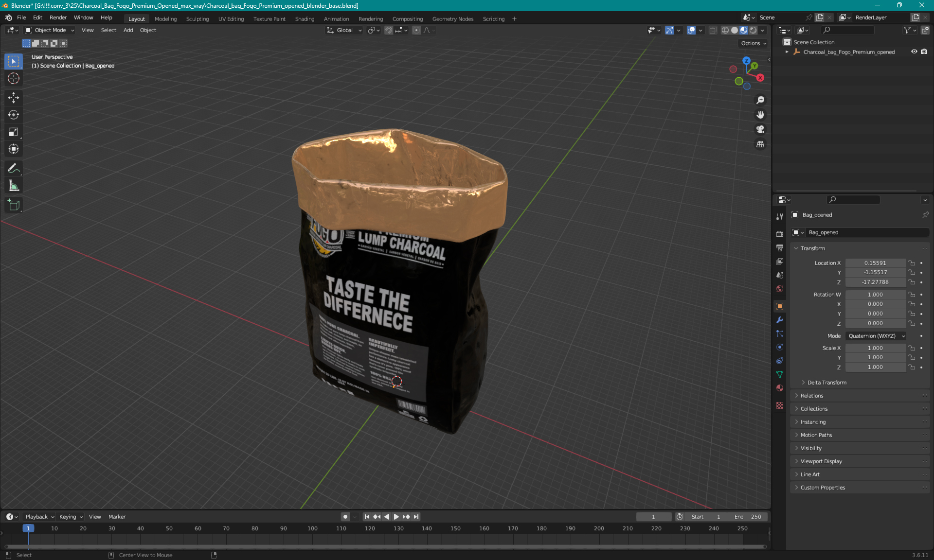
Task: Open the Modifiers wrench tab
Action: point(780,320)
